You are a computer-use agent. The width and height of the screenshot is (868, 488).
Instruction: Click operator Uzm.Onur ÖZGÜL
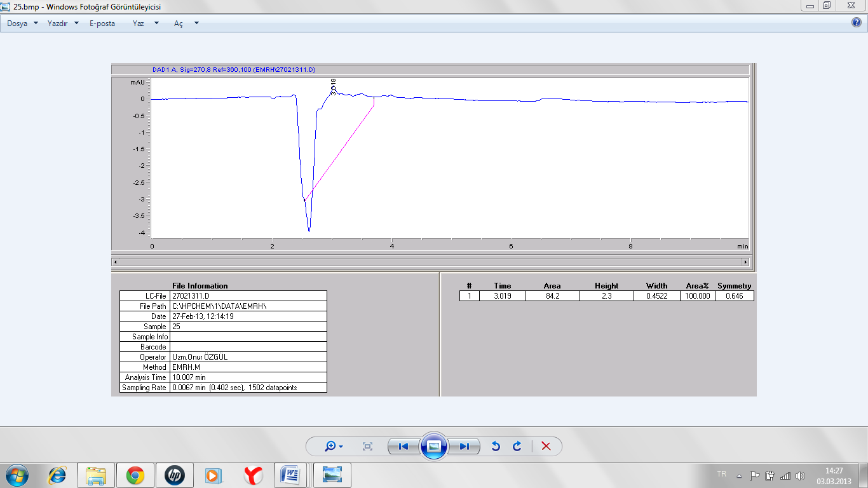(x=248, y=356)
